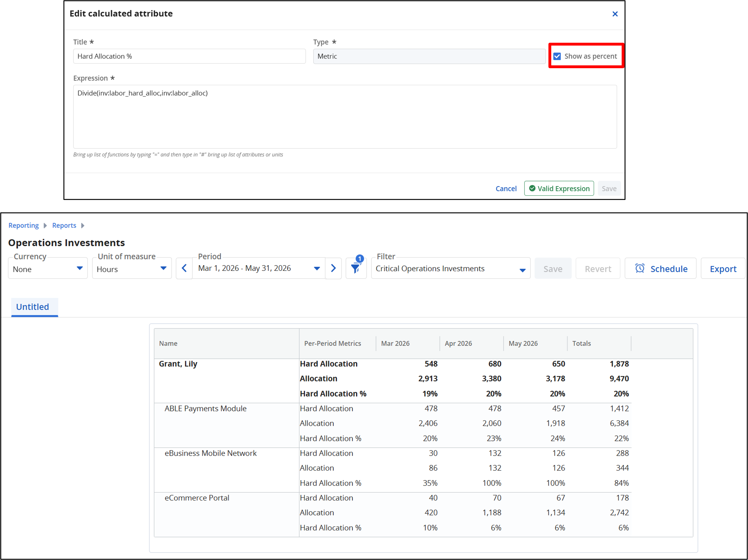Go to the previous period
This screenshot has height=560, width=748.
pyautogui.click(x=184, y=268)
